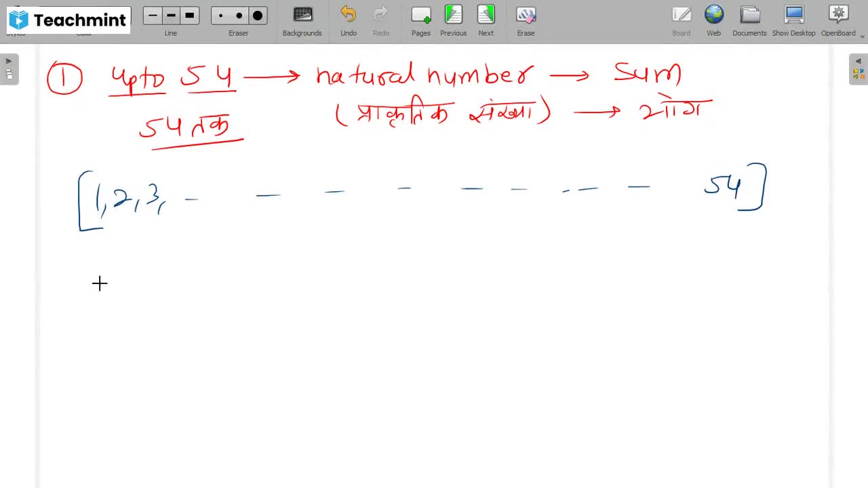Expand the right library panel

point(859,60)
